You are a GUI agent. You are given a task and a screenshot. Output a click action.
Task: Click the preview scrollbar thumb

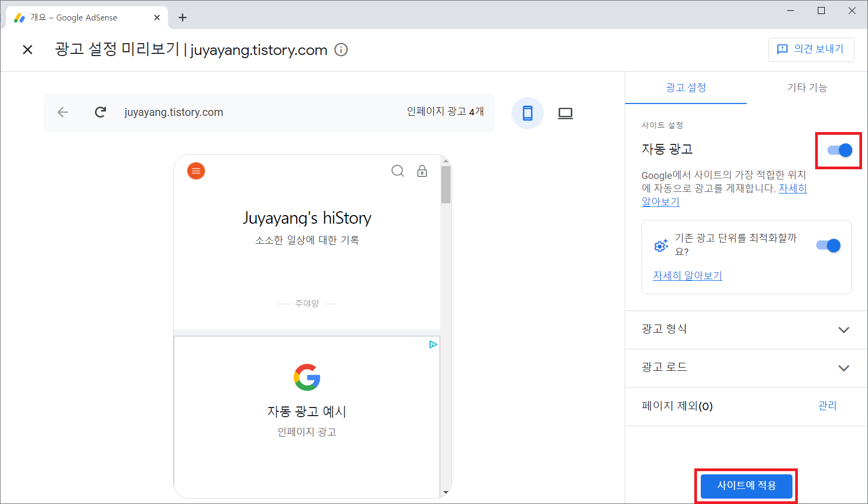tap(446, 184)
